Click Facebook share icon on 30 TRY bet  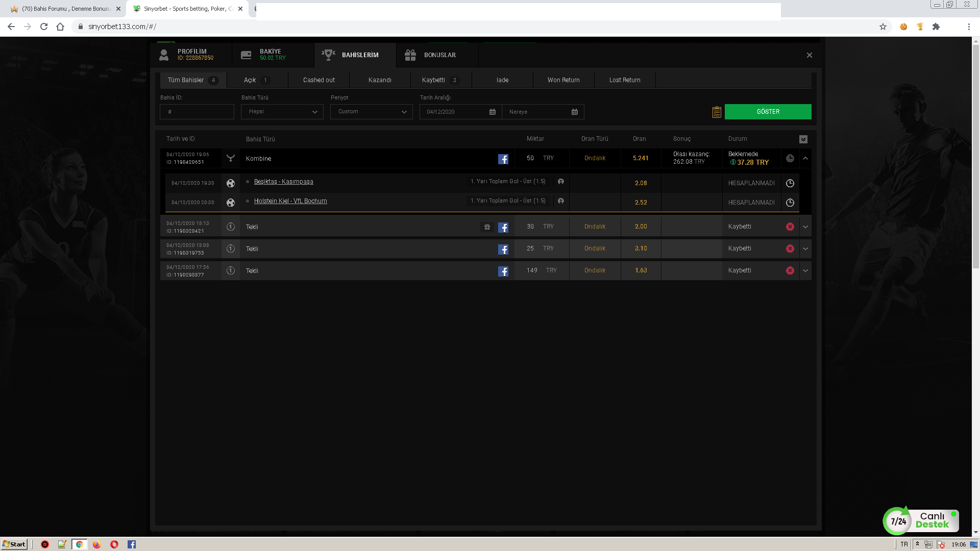point(503,228)
